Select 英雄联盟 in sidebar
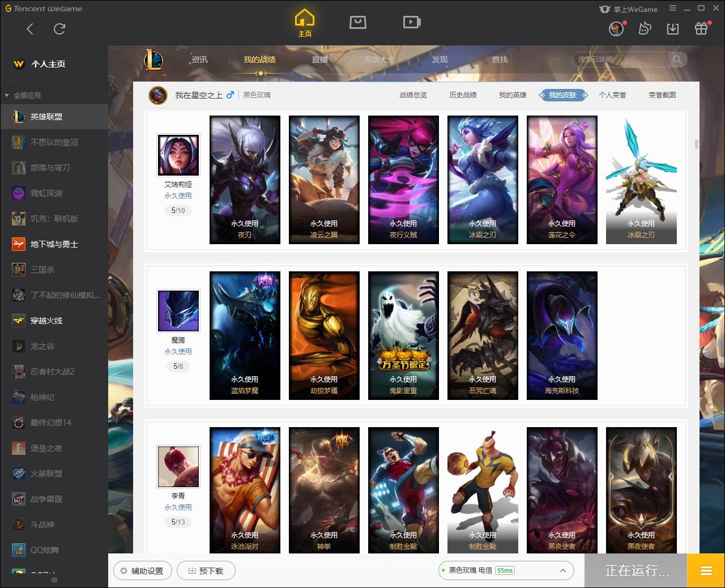 [54, 117]
